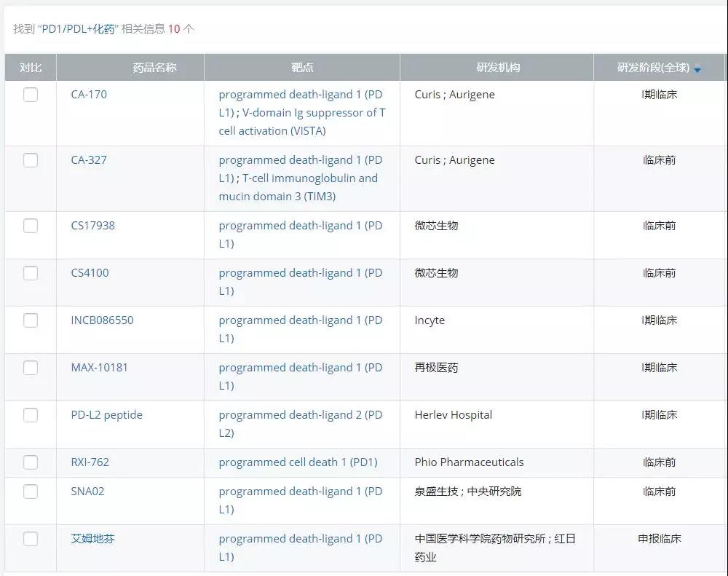Check the box beside MAX-10181
Screen dimensions: 728x576
[x=31, y=368]
